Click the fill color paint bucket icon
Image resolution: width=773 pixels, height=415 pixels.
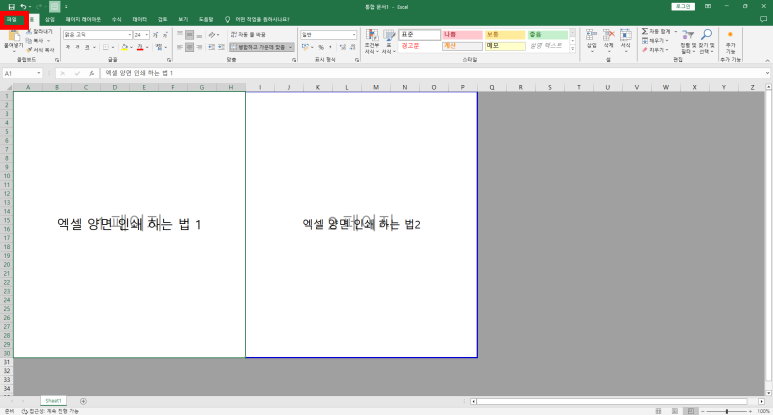click(124, 47)
